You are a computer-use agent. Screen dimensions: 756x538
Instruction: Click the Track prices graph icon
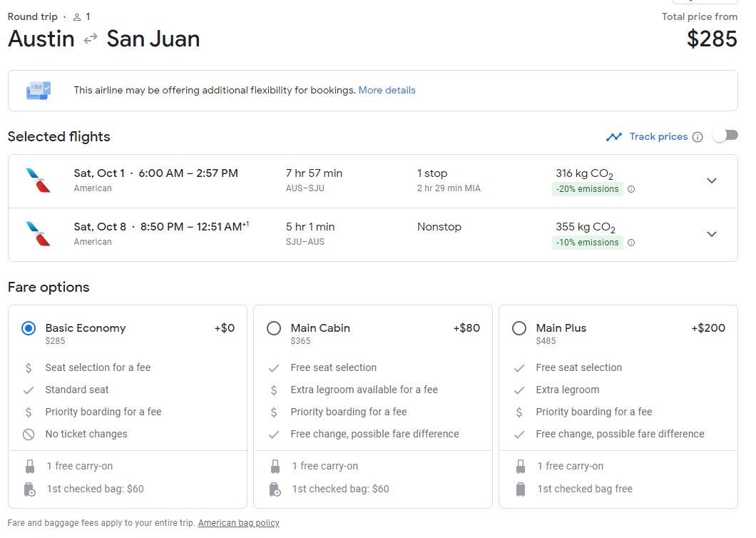tap(613, 137)
